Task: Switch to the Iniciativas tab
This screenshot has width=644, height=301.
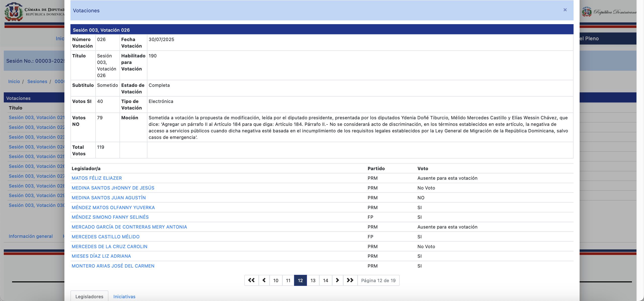Action: pyautogui.click(x=124, y=296)
